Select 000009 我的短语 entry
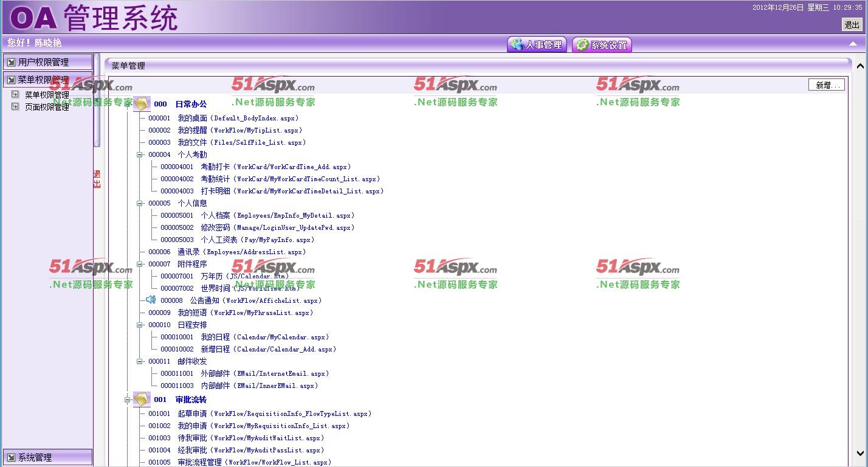The height and width of the screenshot is (467, 868). (x=231, y=313)
